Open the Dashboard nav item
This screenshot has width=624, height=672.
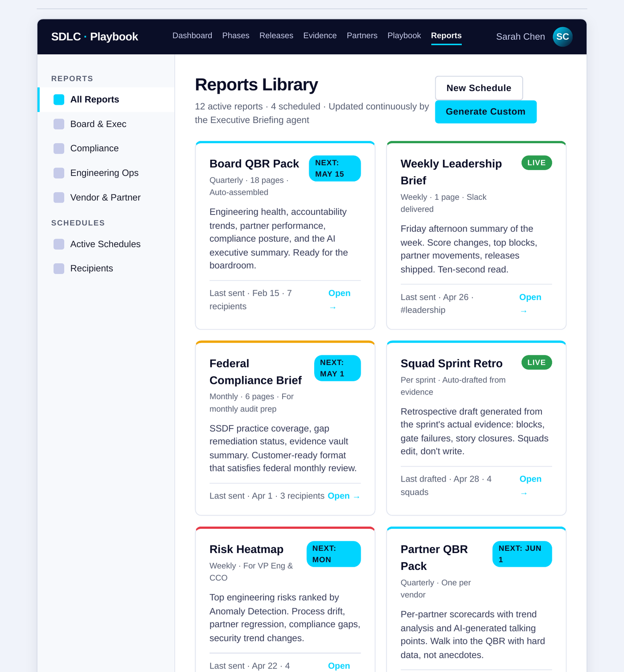[x=192, y=36]
